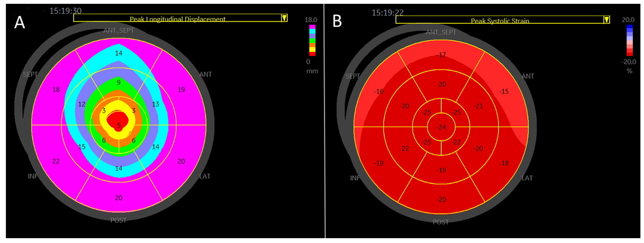The image size is (644, 243).
Task: Click the Peak Longitudinal Displacement selector box
Action: [177, 18]
